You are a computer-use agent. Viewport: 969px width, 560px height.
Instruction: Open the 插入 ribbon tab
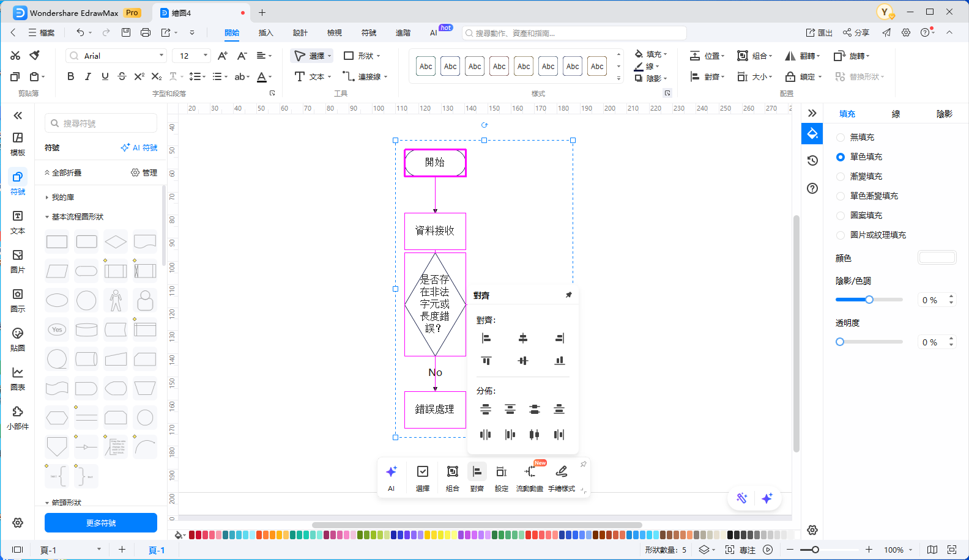click(265, 33)
